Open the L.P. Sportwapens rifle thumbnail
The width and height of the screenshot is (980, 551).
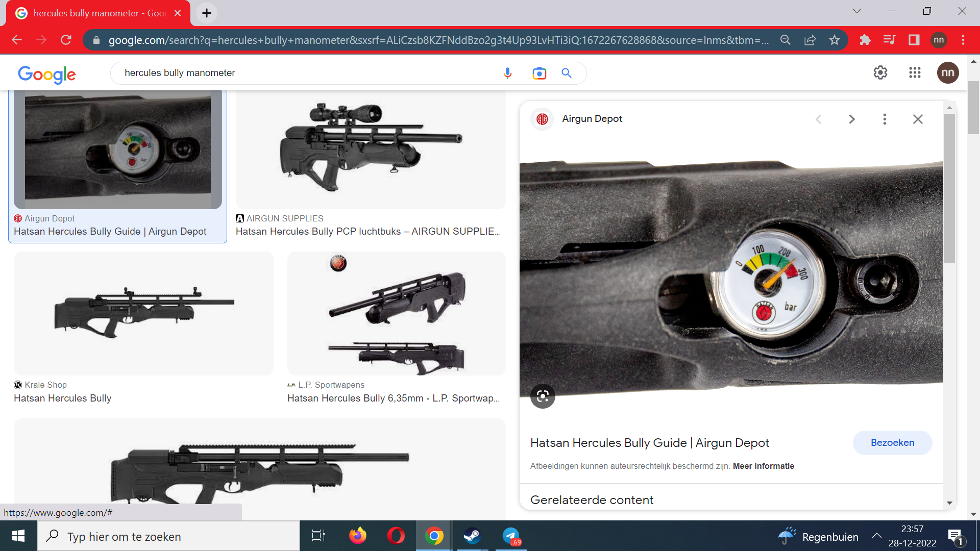397,313
